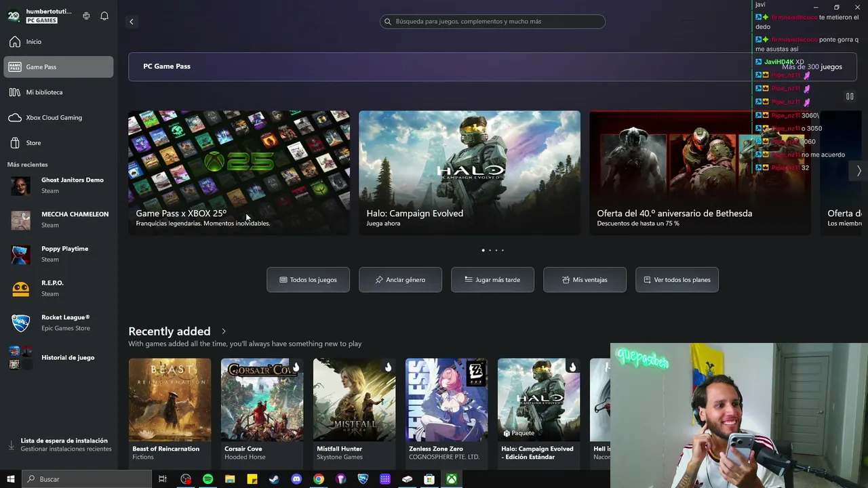Screen dimensions: 868x488
Task: Open Task View on the taskbar
Action: click(x=163, y=479)
